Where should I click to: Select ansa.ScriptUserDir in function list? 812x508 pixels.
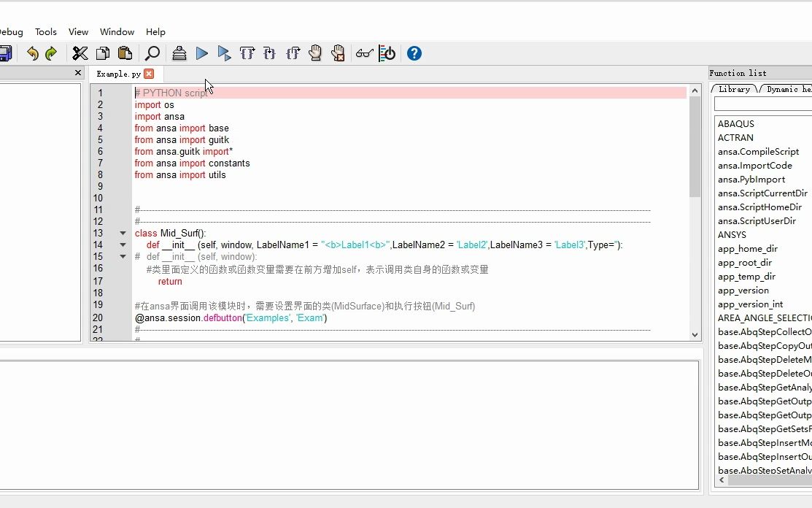tap(757, 221)
